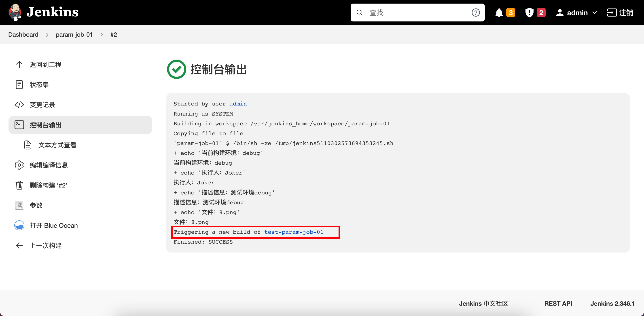Click the trash icon for deleting build #2
The width and height of the screenshot is (644, 316).
click(19, 185)
